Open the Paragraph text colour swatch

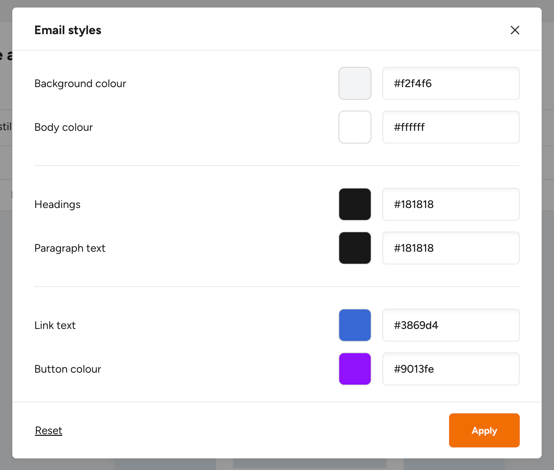click(x=355, y=248)
